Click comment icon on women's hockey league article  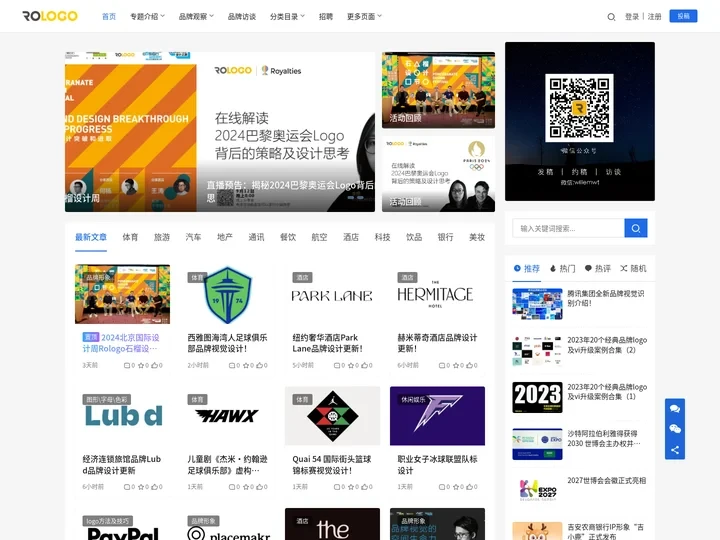point(442,487)
